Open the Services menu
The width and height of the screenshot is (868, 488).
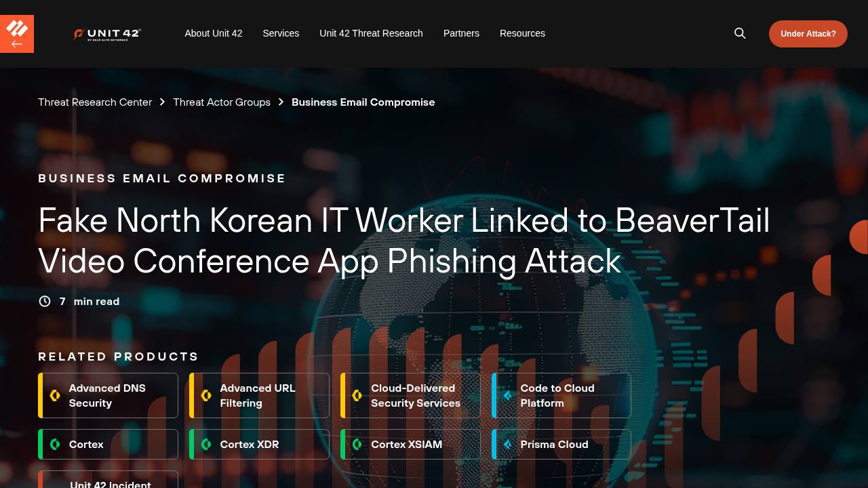(x=281, y=33)
